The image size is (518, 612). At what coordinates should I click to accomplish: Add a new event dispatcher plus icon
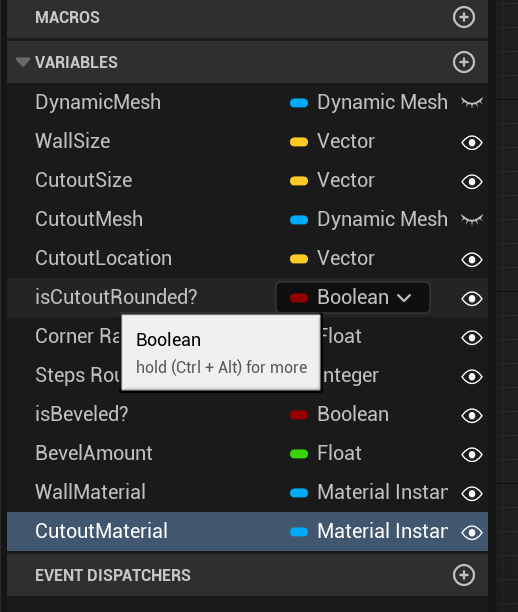click(x=464, y=575)
